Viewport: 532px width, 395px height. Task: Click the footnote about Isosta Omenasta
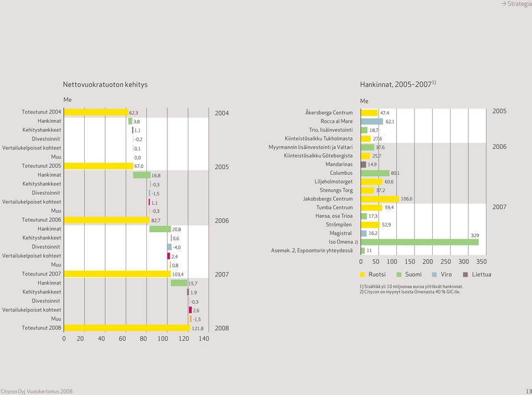pyautogui.click(x=410, y=291)
